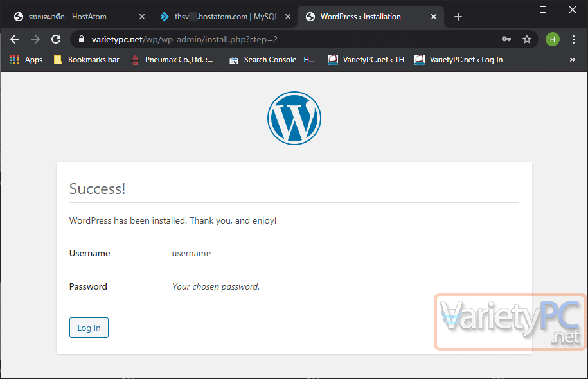Click the 'Success!' heading
Viewport: 588px width, 379px height.
(97, 189)
